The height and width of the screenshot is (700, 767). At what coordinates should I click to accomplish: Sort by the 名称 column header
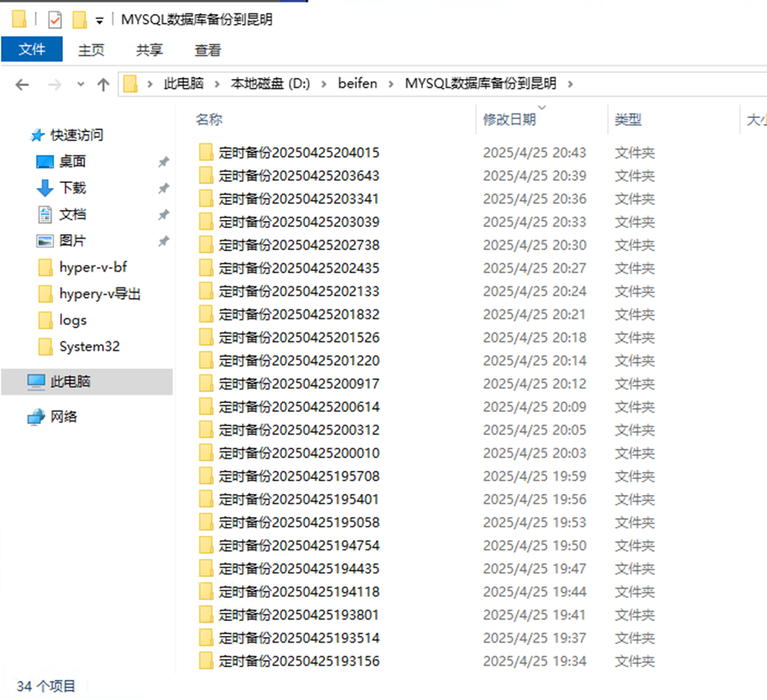pyautogui.click(x=209, y=120)
